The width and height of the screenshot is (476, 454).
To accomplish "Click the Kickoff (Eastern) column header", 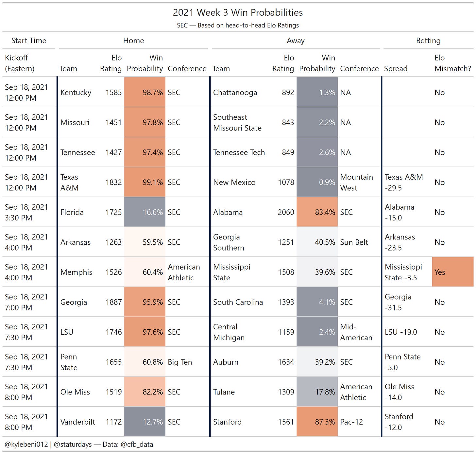I will coord(20,63).
